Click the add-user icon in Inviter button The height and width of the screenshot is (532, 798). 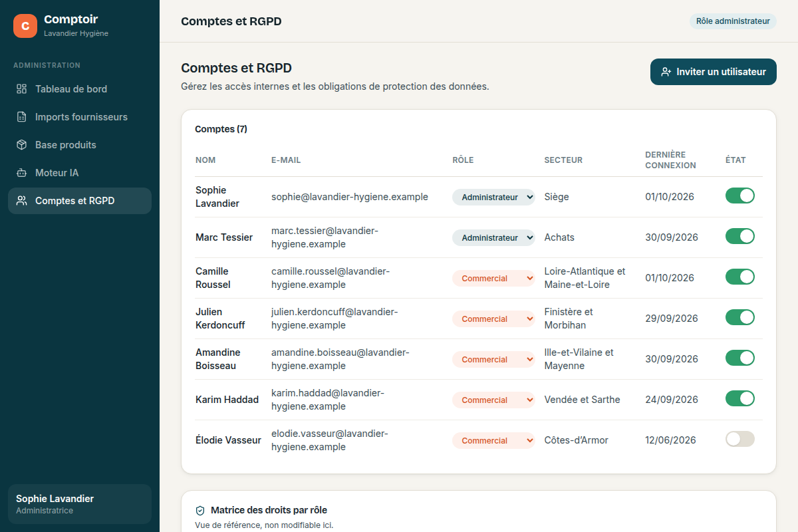(x=666, y=72)
